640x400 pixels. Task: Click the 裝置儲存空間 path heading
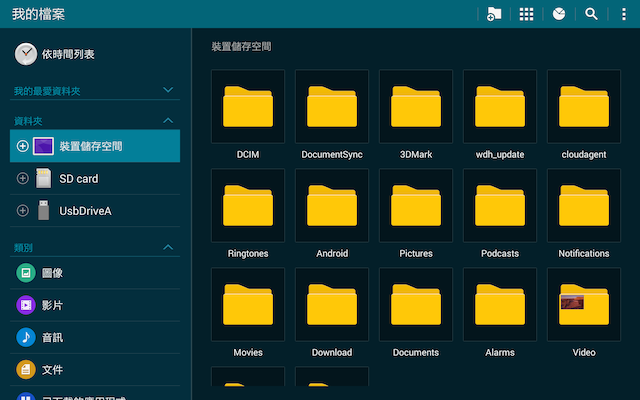241,47
